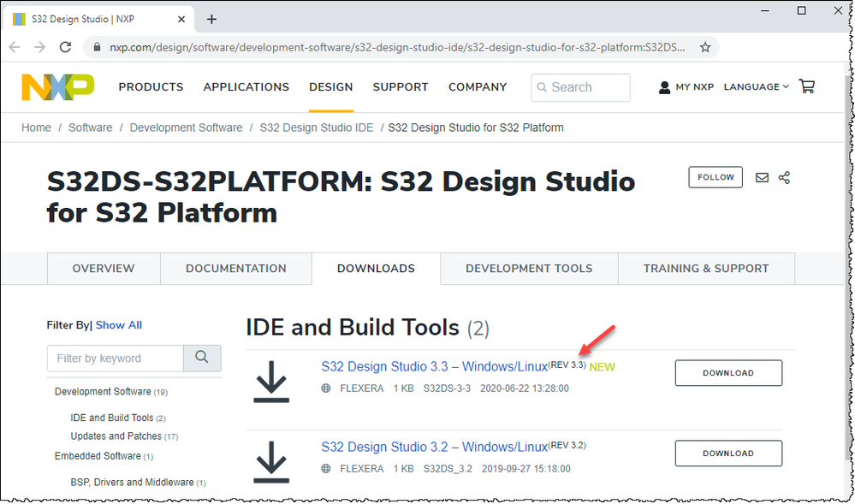Click the S32DS_3.2 file label

point(448,469)
